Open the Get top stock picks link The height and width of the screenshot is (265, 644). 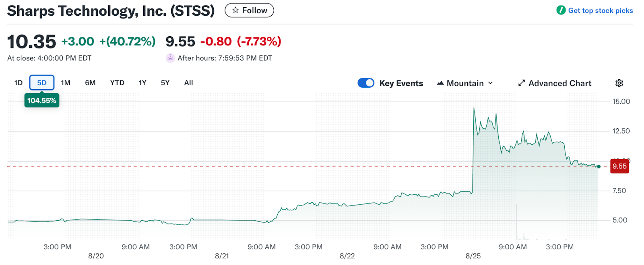pyautogui.click(x=601, y=10)
